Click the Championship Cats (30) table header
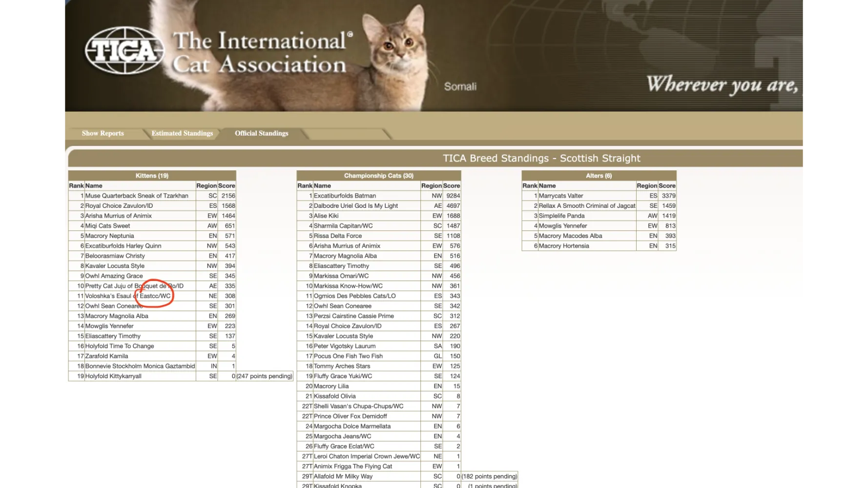868x488 pixels. [379, 176]
